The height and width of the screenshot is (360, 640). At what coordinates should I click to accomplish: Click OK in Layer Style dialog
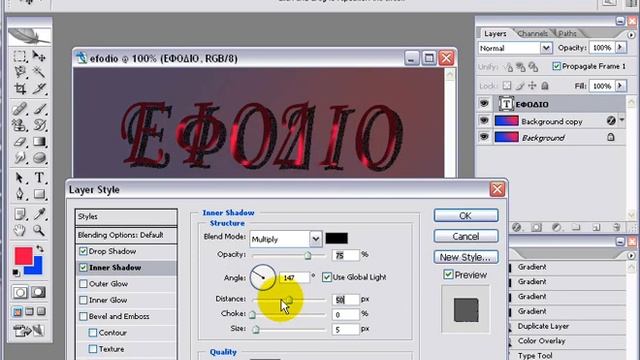tap(466, 216)
